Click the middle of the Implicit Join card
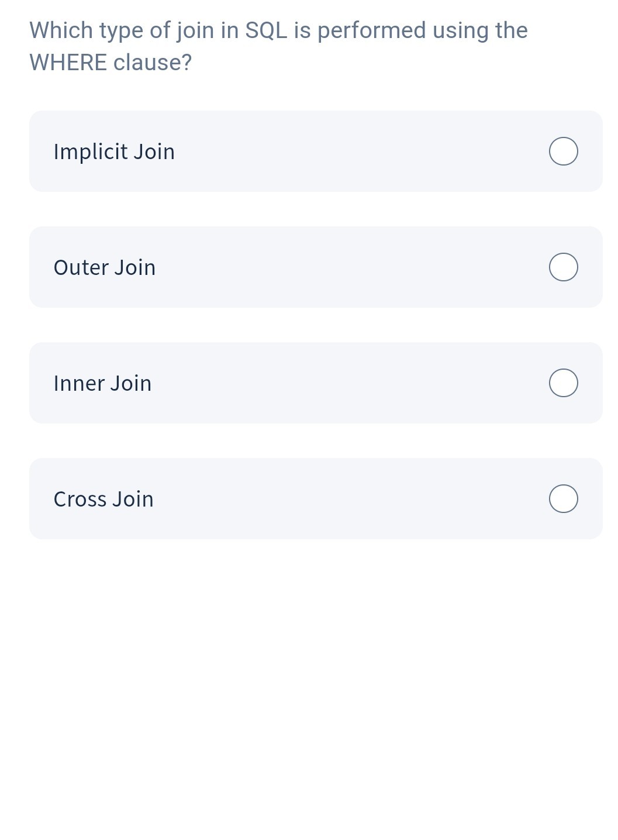 [316, 152]
